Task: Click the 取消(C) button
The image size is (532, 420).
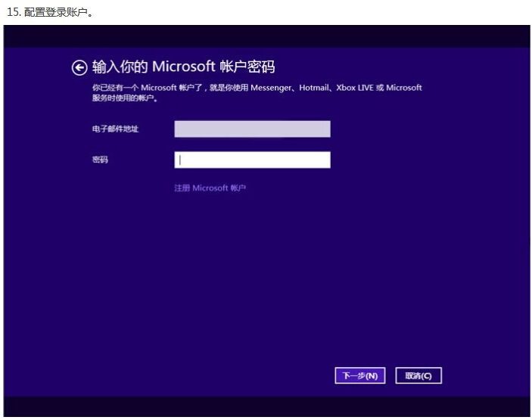Action: [x=418, y=375]
